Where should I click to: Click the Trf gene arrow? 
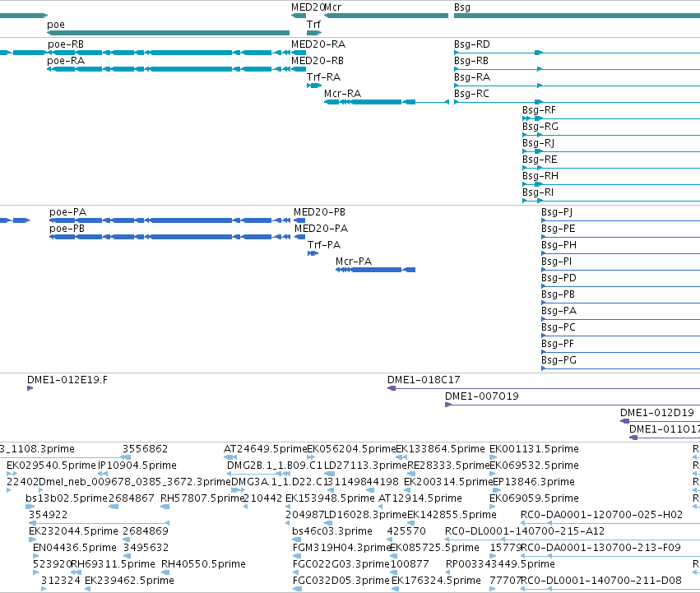(314, 33)
